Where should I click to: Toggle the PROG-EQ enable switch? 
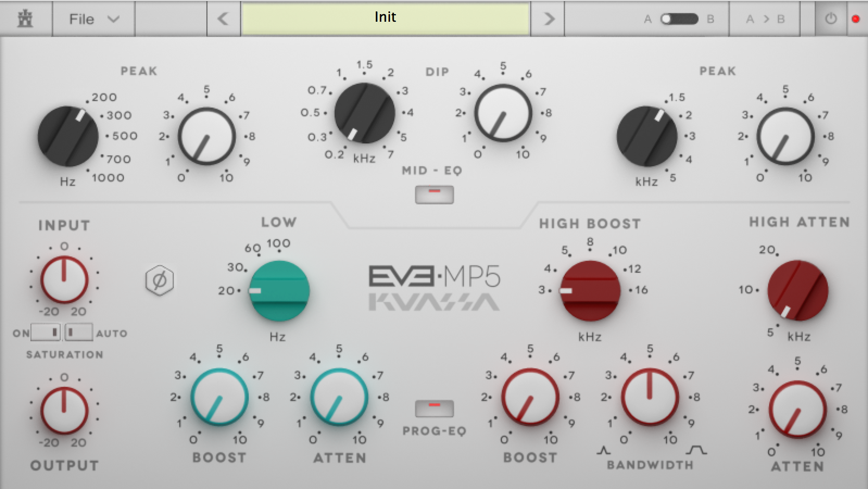434,408
